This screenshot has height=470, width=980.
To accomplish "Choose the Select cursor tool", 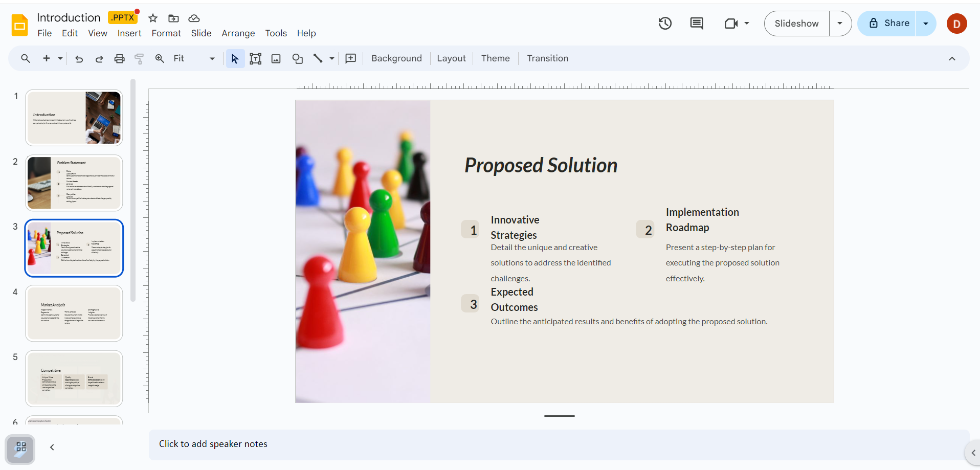I will pos(235,58).
